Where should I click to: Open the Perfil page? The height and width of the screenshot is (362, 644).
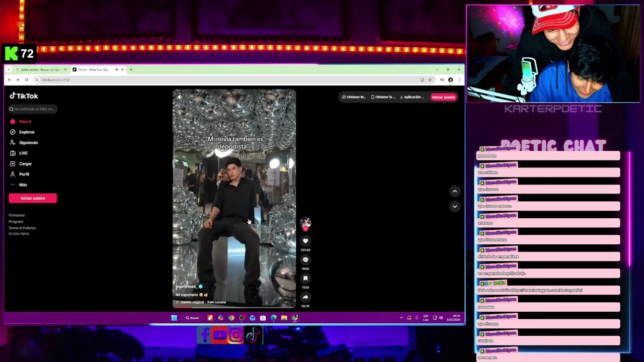(x=20, y=174)
